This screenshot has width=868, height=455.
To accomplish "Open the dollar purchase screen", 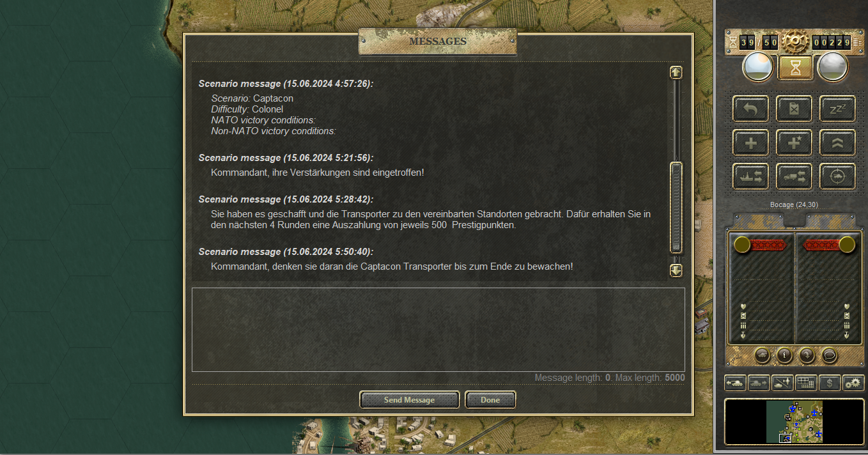I will click(830, 383).
